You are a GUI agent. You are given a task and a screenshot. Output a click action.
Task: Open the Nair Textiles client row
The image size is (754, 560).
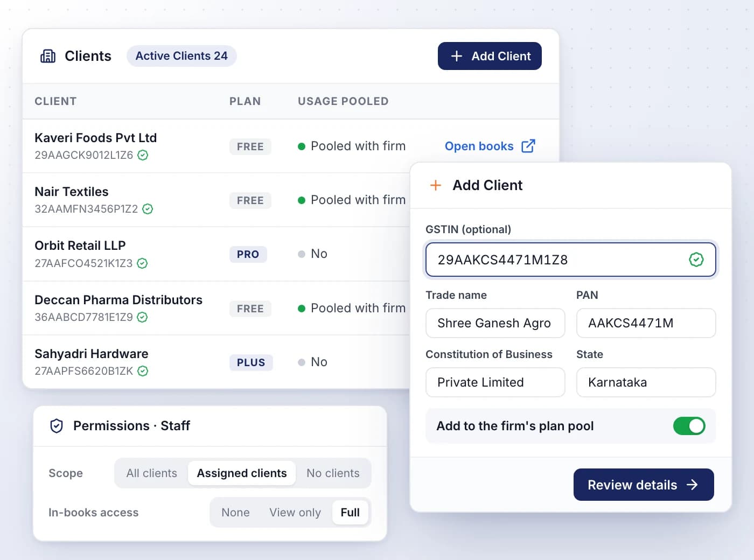[x=216, y=200]
